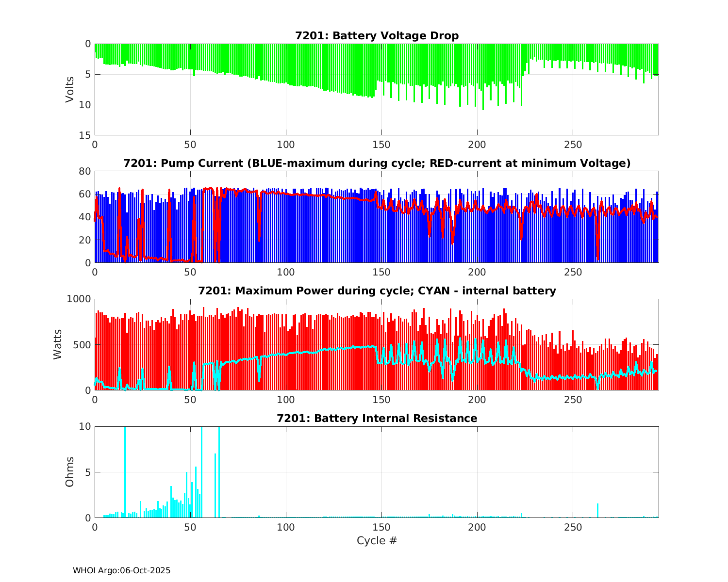Click the Battery Voltage Drop chart title

(377, 36)
